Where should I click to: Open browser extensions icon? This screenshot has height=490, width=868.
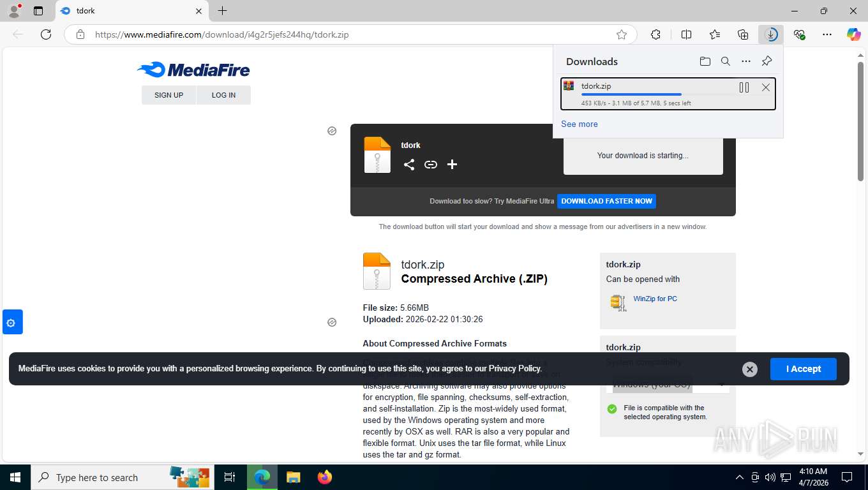pos(655,34)
